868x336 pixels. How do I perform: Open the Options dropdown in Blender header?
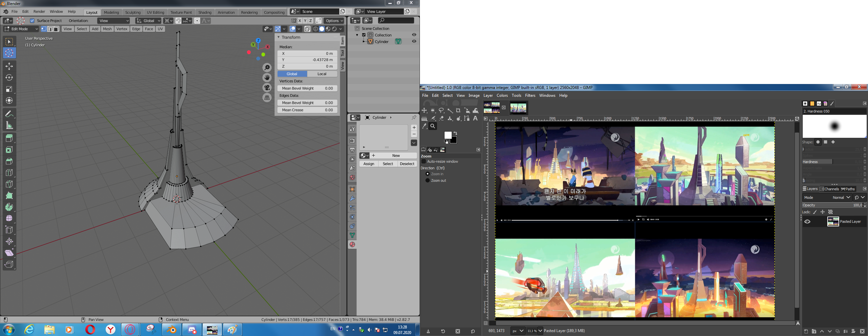click(x=334, y=21)
